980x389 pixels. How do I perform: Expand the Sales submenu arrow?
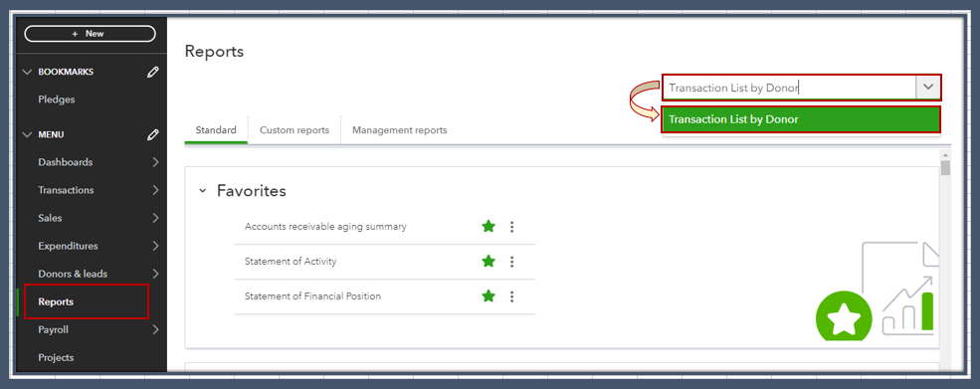155,218
